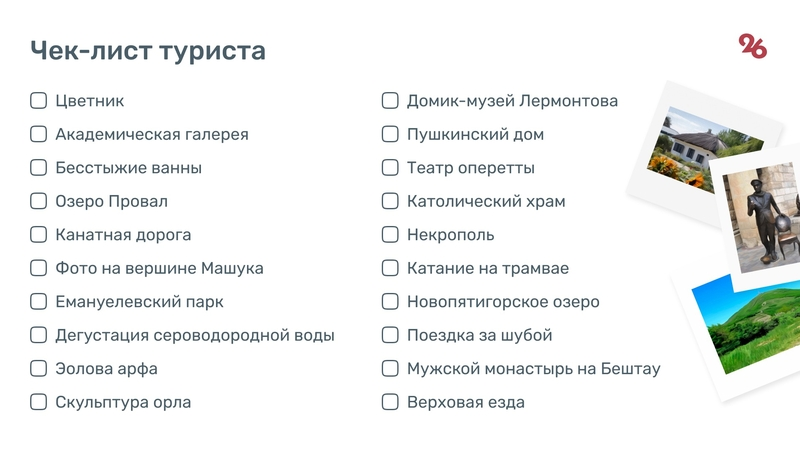Toggle the Театр оперетты checkbox
Screen dimensions: 800x452
pos(391,168)
